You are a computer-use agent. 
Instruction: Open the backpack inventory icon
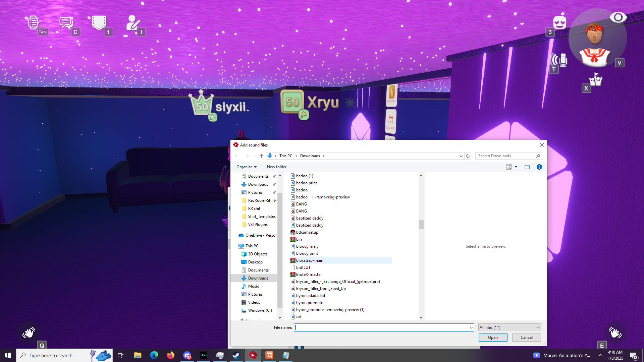[99, 22]
